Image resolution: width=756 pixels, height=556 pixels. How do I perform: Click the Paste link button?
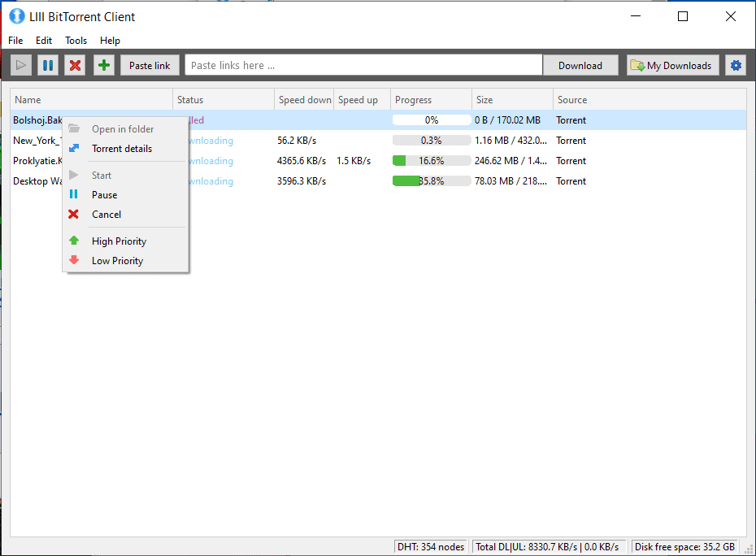tap(150, 65)
